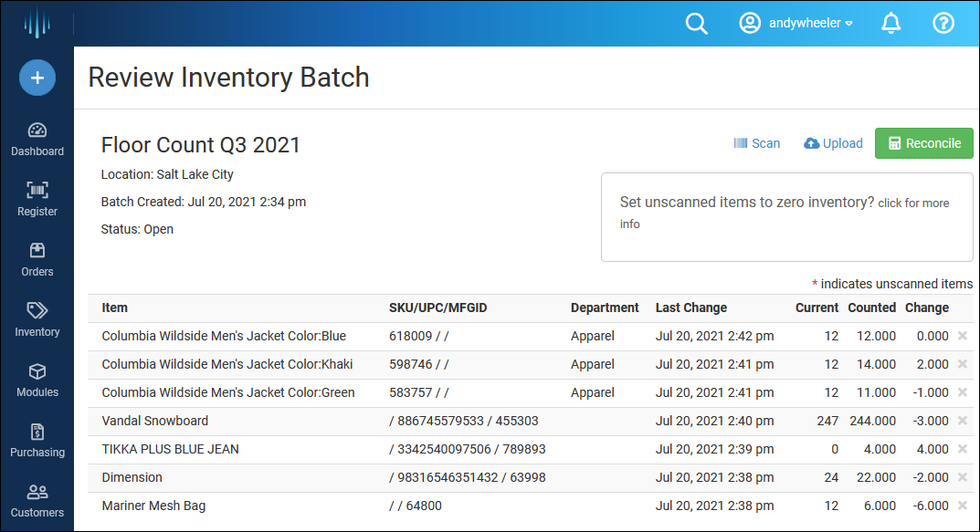Remove the Jacket Color:Green row

pyautogui.click(x=963, y=392)
